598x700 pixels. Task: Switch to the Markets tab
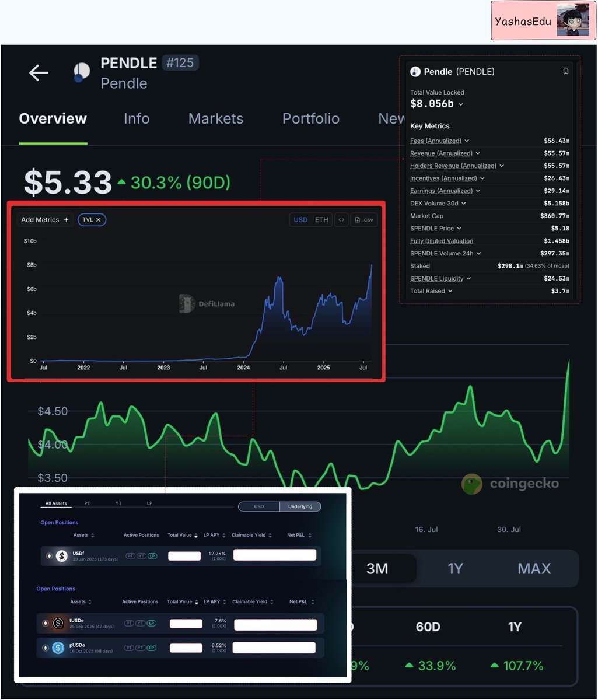click(x=216, y=119)
